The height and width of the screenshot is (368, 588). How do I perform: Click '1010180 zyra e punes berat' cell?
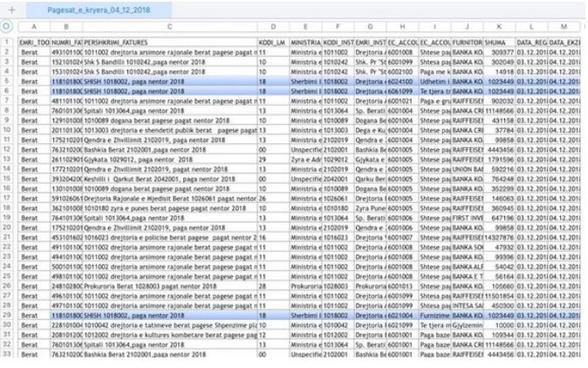(169, 208)
